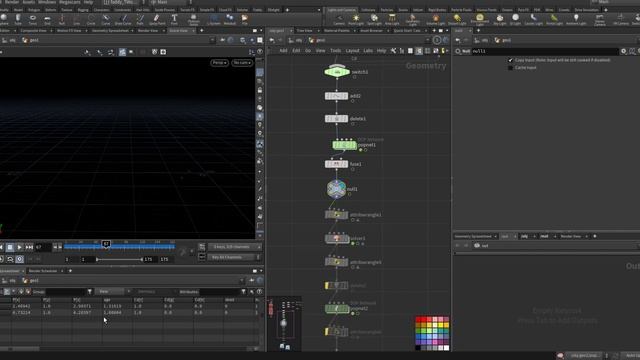The width and height of the screenshot is (640, 360).
Task: Switch to the Composite View tab
Action: (33, 31)
